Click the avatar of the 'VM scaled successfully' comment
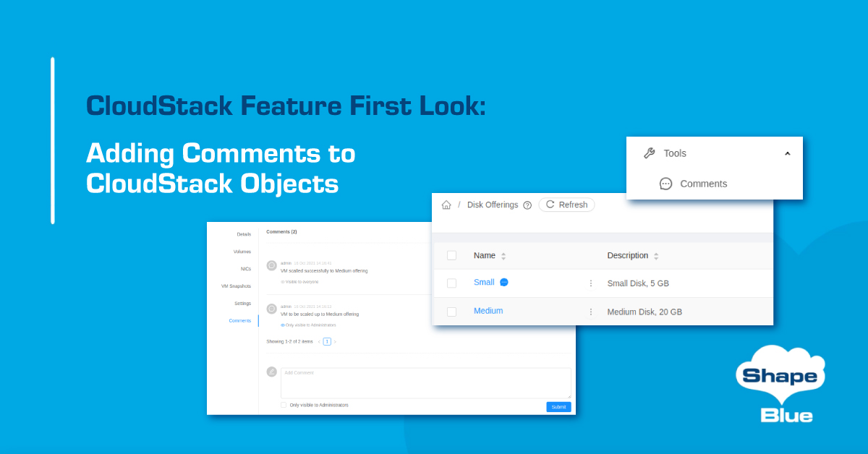The image size is (868, 454). click(272, 265)
